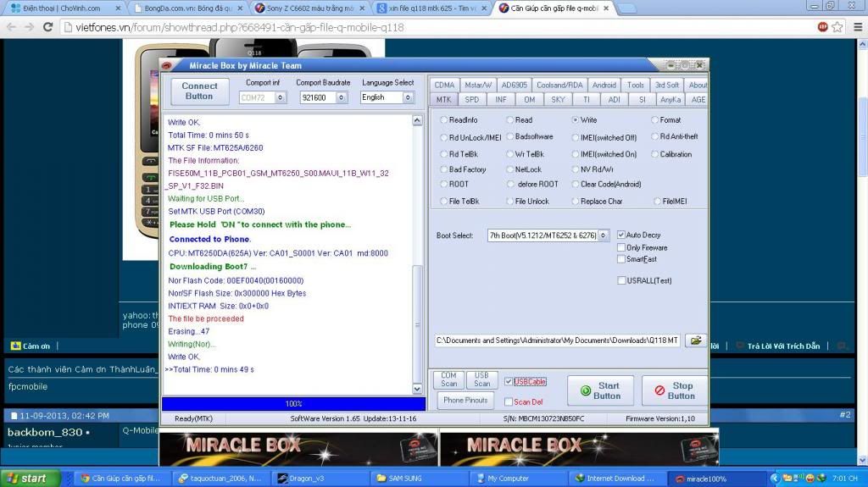Select the Write radio option
868x487 pixels.
coord(576,119)
